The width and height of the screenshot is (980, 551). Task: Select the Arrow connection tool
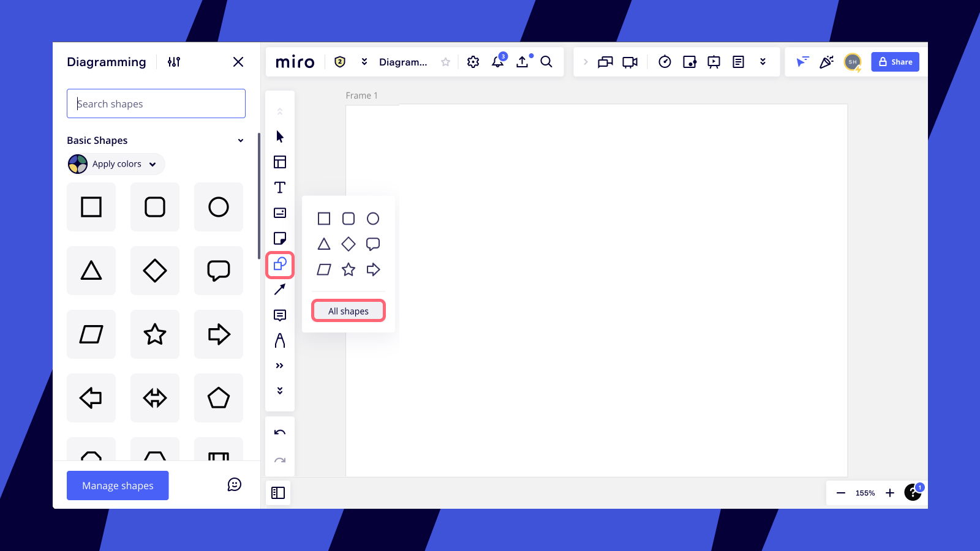point(280,290)
